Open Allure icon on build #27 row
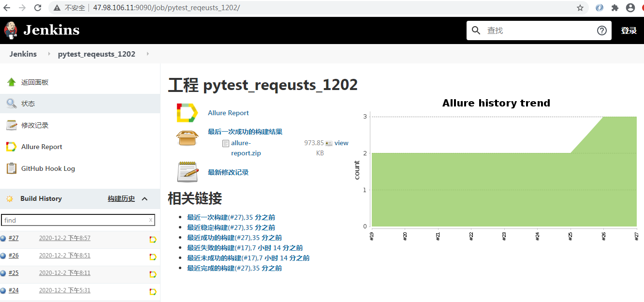 tap(153, 240)
